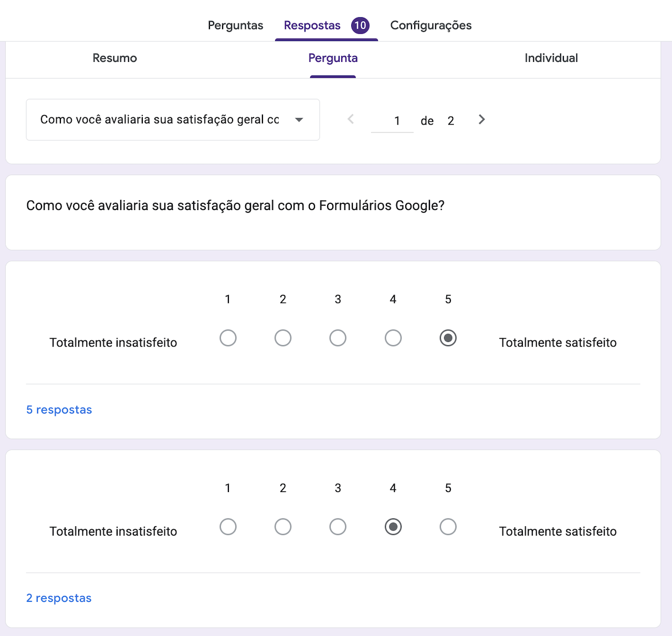The width and height of the screenshot is (672, 636).
Task: Select the Respostas tab
Action: (312, 25)
